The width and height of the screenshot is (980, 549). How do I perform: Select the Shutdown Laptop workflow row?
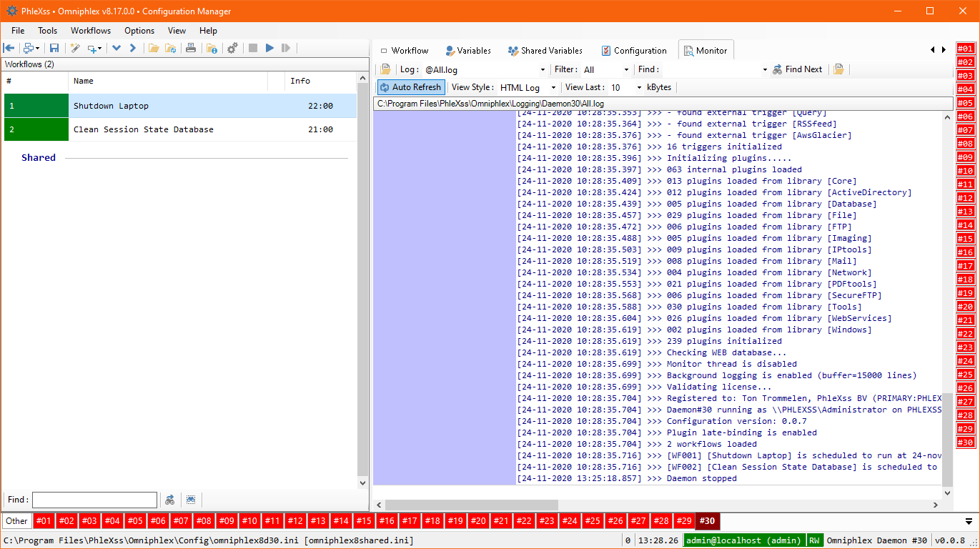point(180,106)
